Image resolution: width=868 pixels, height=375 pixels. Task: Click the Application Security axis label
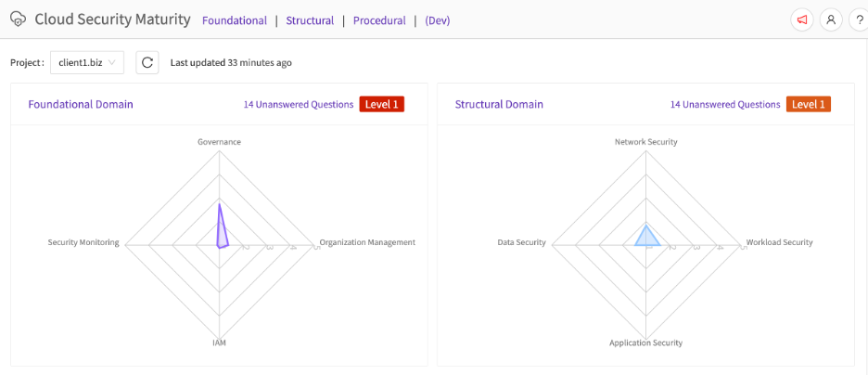[646, 343]
